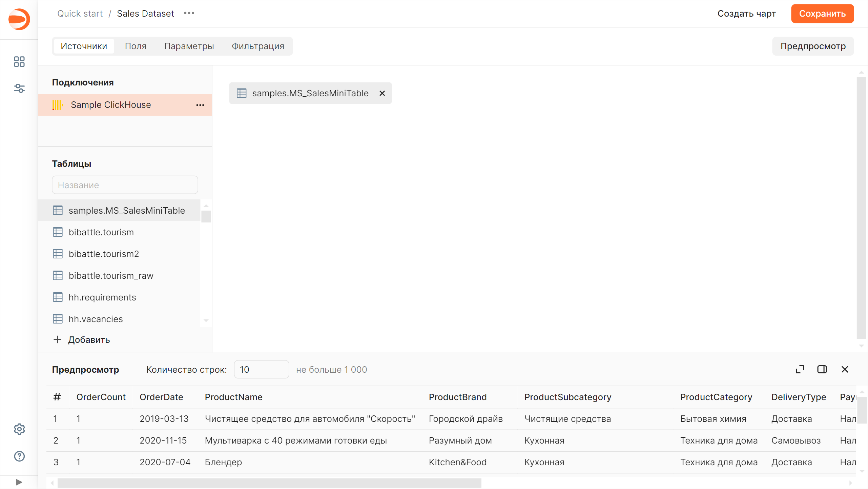
Task: Click the Сохранить button
Action: coord(822,14)
